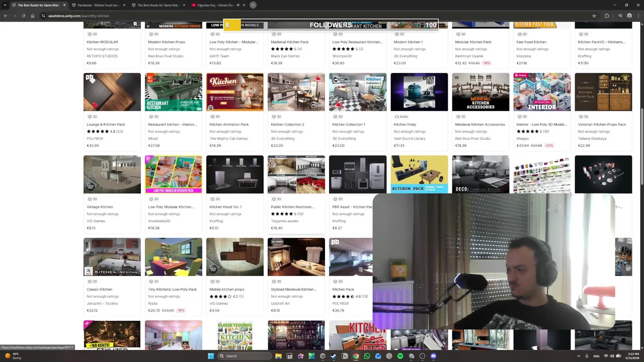This screenshot has height=362, width=644.
Task: Bookmark this page with the star icon
Action: point(594,16)
